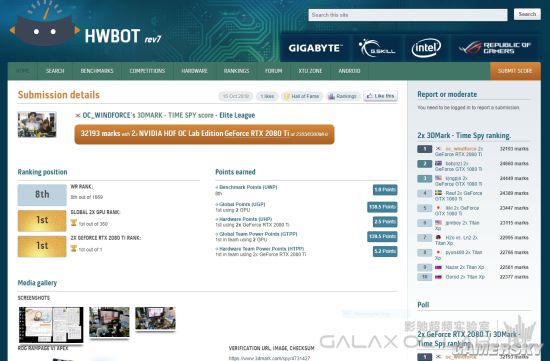550x361 pixels.
Task: Click the thumbs-up Like this button
Action: tap(381, 96)
